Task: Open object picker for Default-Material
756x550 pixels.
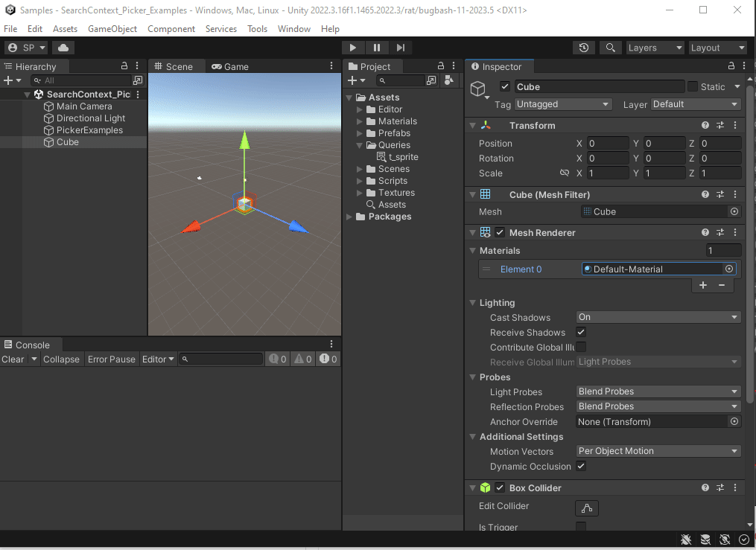Action: [x=729, y=269]
